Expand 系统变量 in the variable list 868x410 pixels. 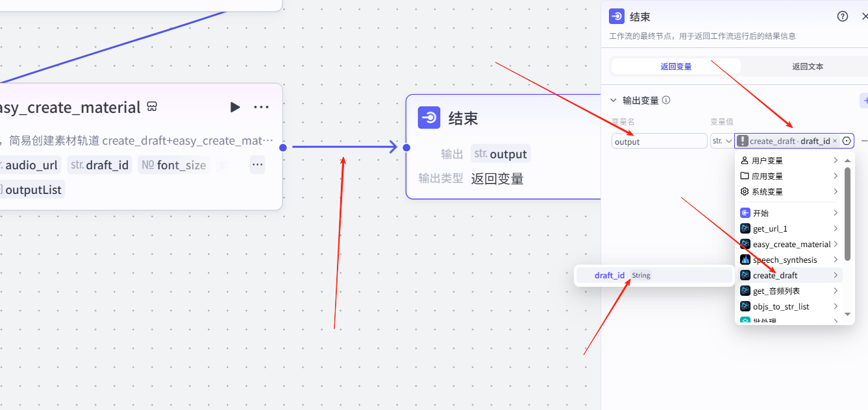(x=789, y=191)
